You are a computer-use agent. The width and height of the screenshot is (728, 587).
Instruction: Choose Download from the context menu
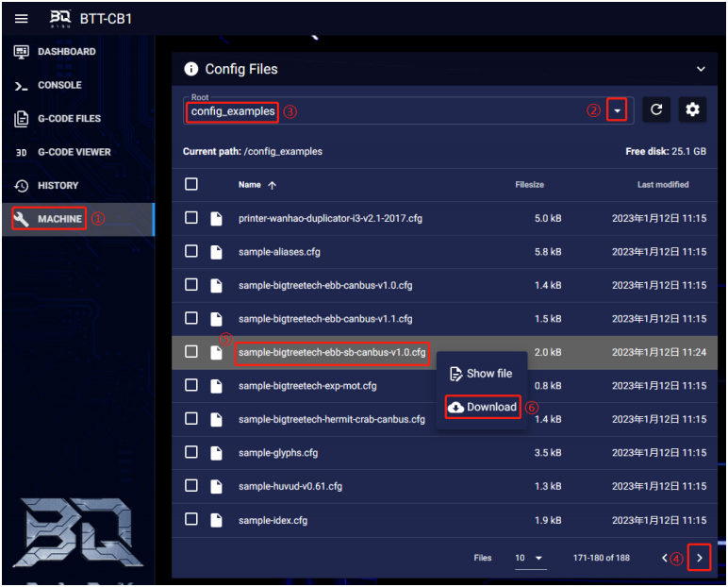[x=483, y=407]
